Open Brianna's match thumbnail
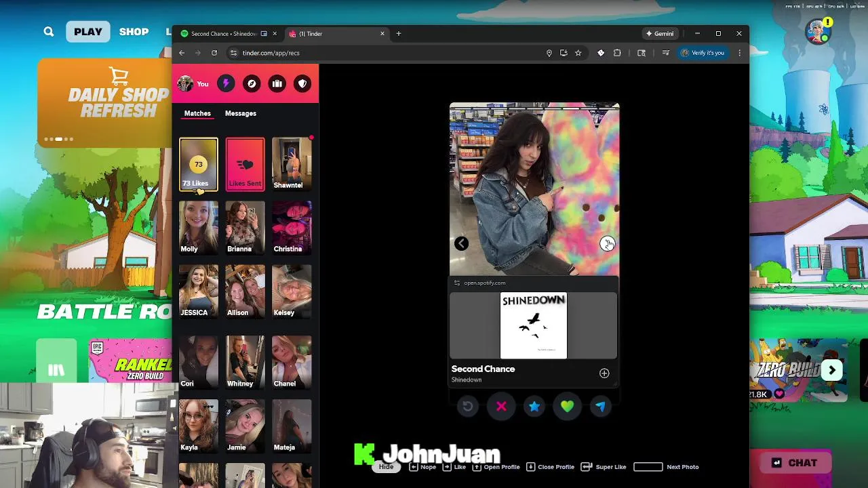 pos(245,228)
